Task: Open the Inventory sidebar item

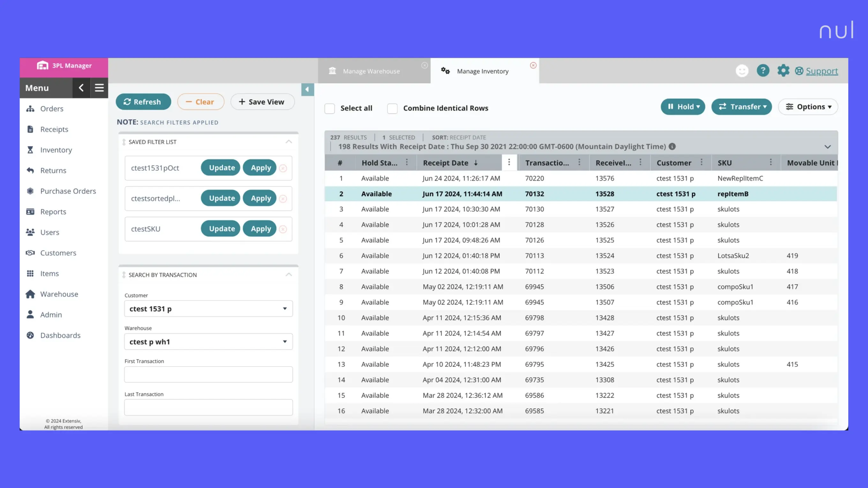Action: [56, 150]
